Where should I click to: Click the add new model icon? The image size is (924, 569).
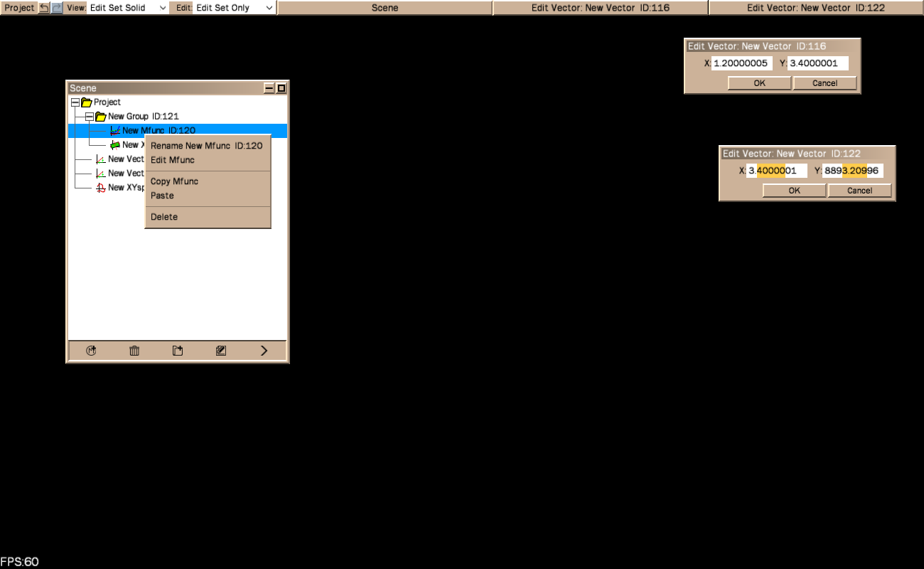click(91, 351)
